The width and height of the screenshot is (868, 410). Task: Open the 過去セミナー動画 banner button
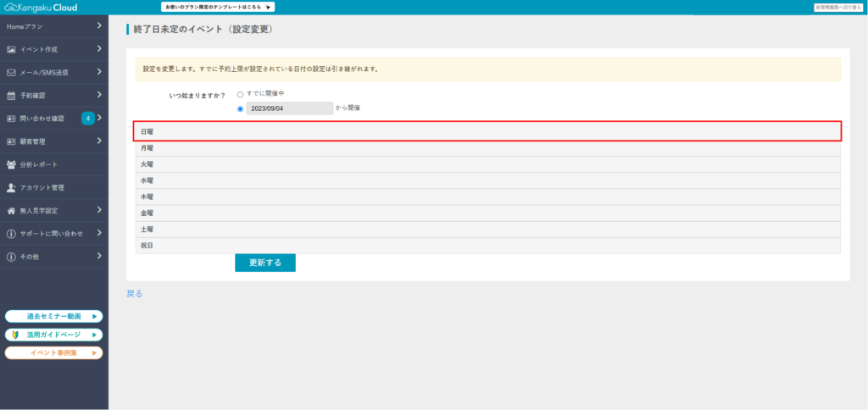(53, 317)
